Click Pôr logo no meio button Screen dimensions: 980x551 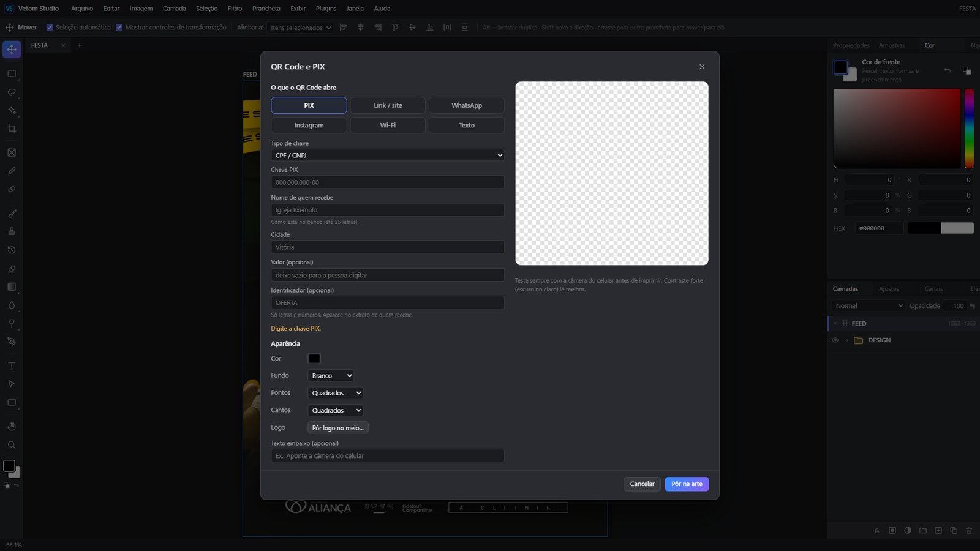pyautogui.click(x=337, y=428)
